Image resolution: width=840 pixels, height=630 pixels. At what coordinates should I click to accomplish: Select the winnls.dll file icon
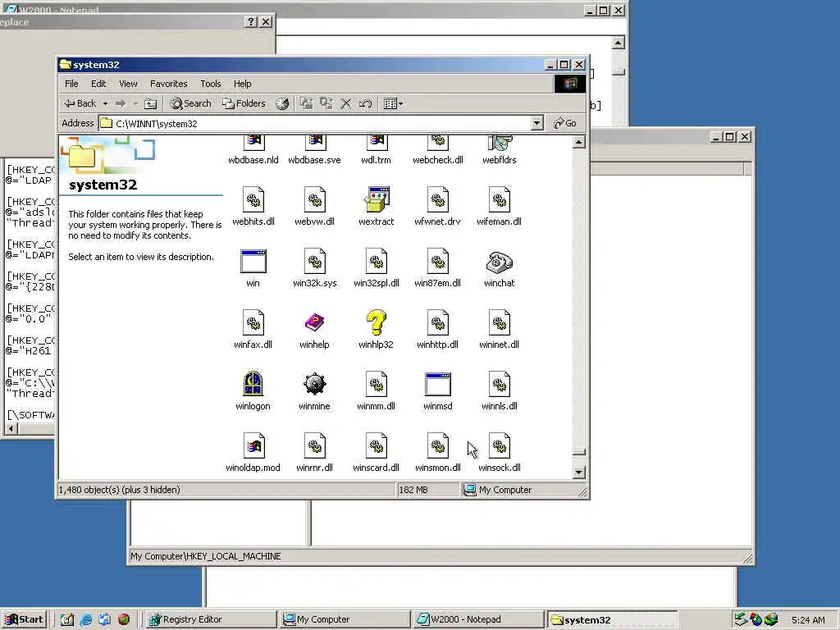500,384
